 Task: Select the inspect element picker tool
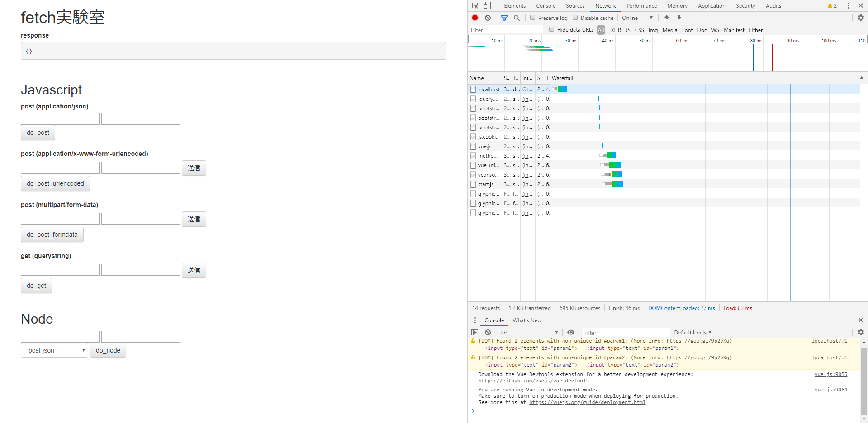(474, 5)
